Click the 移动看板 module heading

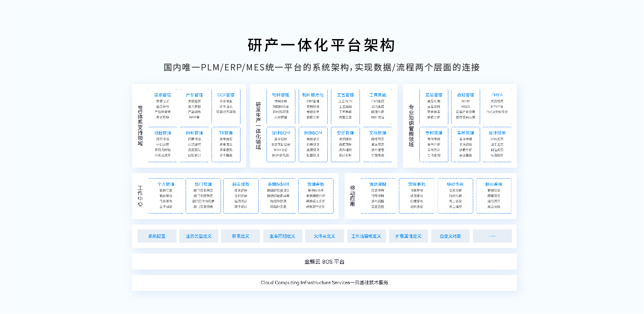coord(493,184)
